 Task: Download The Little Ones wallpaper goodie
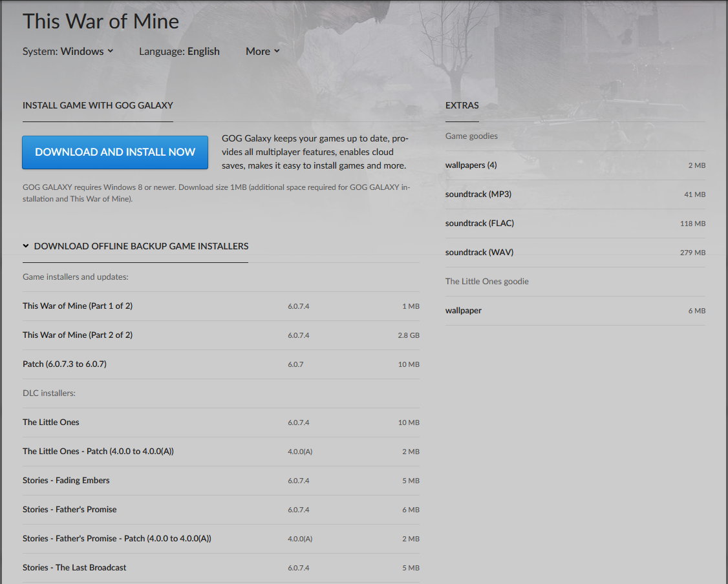coord(575,311)
